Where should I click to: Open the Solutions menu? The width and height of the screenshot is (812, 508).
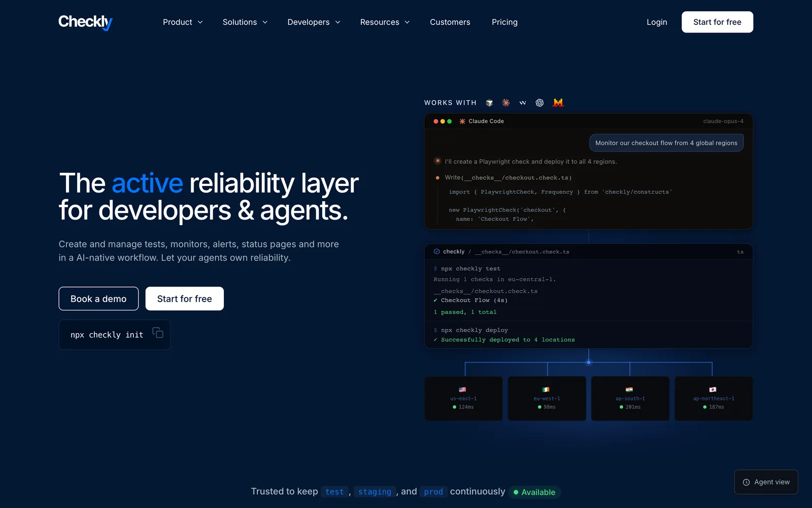click(245, 22)
